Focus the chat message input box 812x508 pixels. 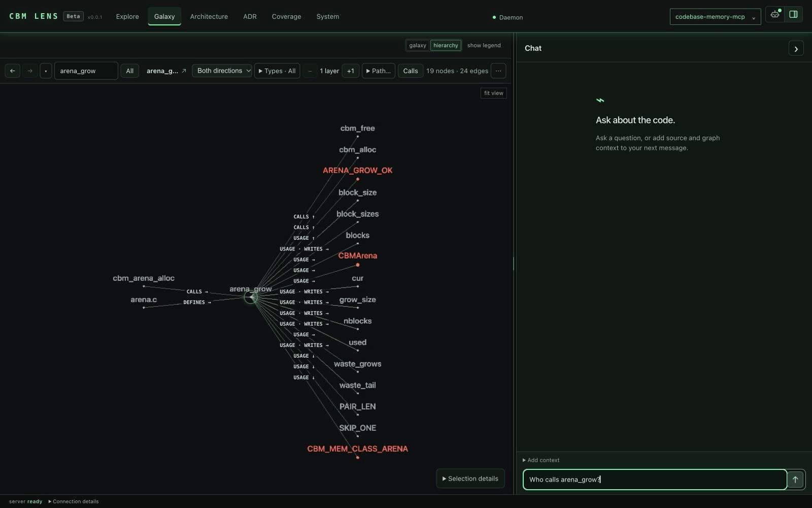[x=655, y=480]
